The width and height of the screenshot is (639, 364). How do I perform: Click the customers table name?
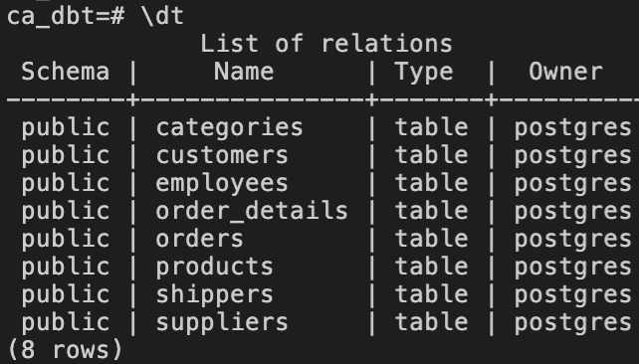[x=222, y=155]
